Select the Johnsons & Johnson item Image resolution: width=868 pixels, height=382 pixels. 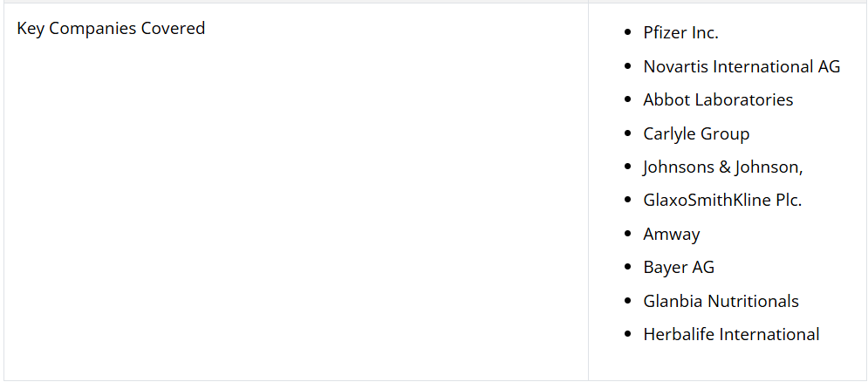(x=722, y=167)
